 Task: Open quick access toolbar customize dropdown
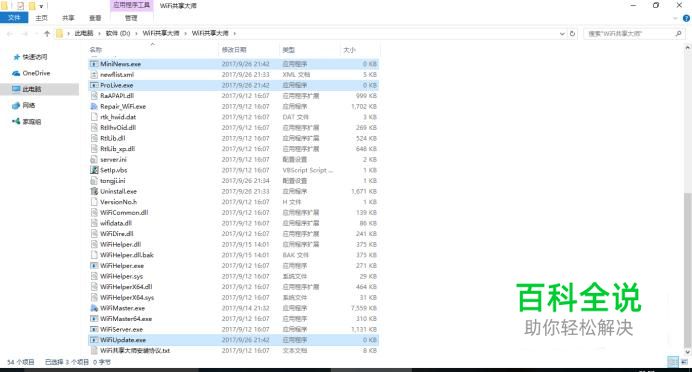tap(41, 6)
